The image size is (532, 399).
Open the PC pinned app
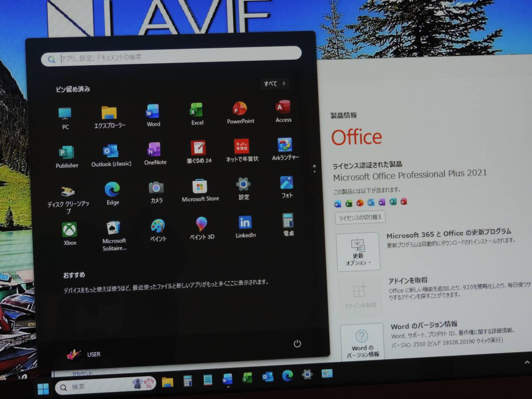65,118
